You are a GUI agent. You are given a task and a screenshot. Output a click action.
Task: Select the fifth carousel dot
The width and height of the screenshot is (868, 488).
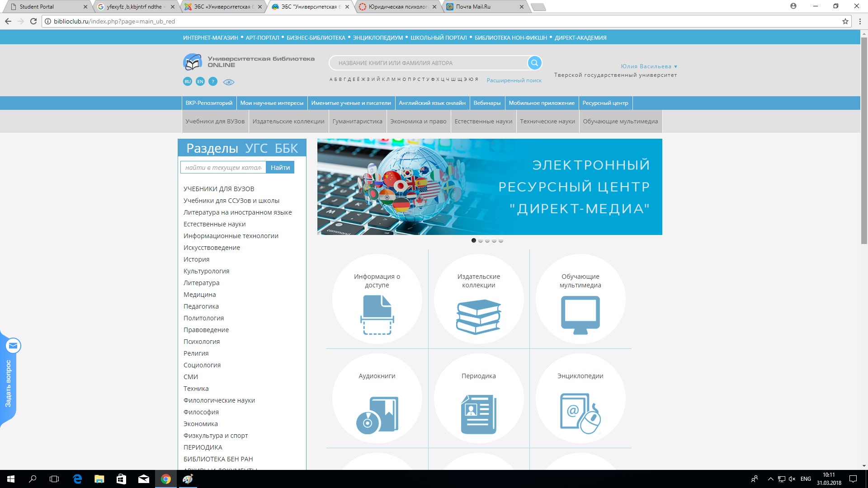(x=501, y=240)
